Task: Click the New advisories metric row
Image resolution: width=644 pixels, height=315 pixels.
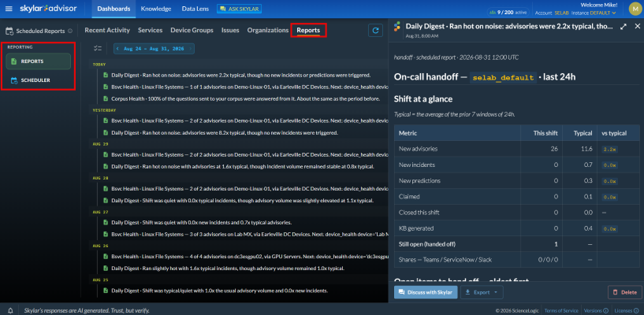Action: pyautogui.click(x=516, y=149)
